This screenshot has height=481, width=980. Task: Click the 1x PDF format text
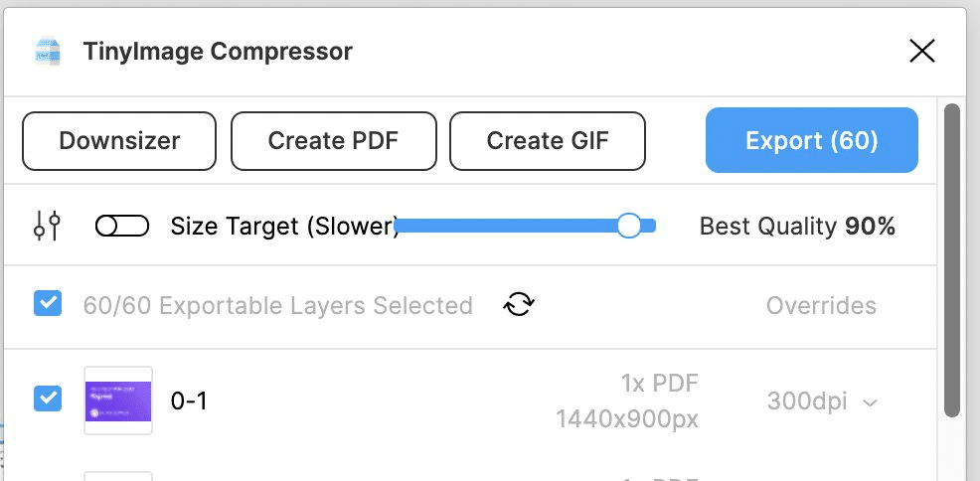[x=659, y=383]
